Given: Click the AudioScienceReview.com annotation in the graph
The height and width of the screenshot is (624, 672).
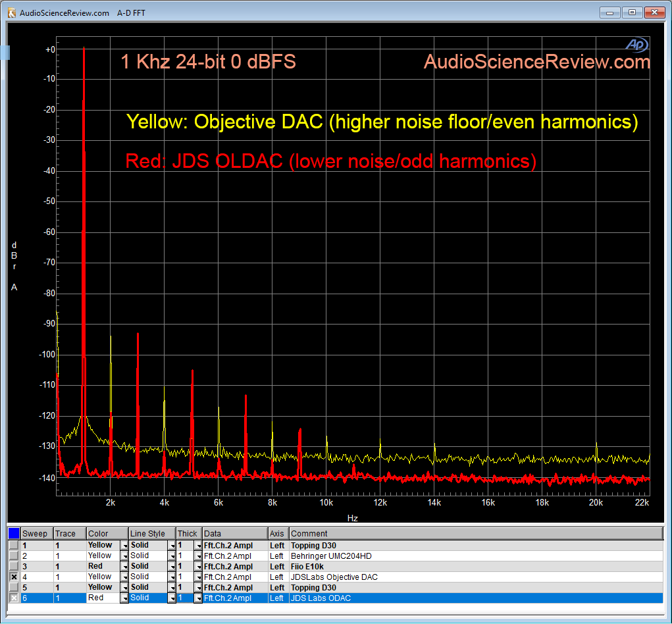Looking at the screenshot, I should coord(537,62).
